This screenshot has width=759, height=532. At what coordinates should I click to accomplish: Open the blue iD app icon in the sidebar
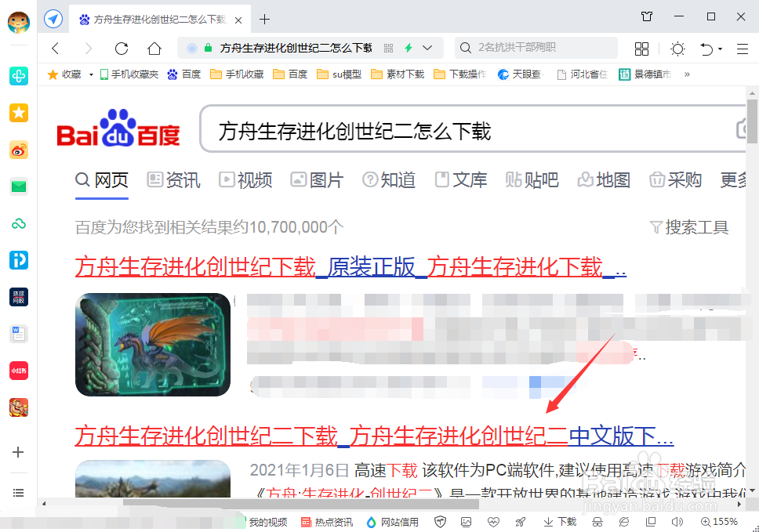18,260
